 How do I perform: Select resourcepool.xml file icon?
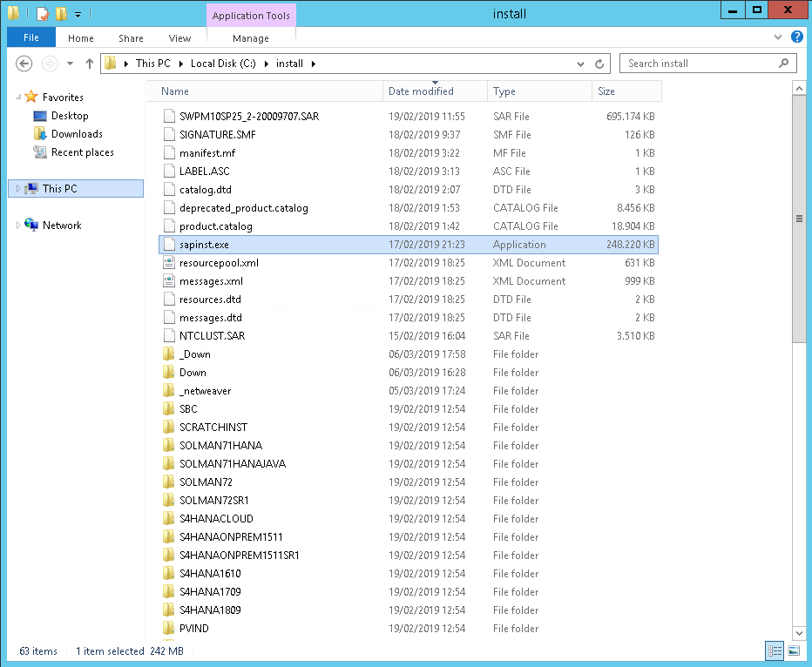(169, 262)
